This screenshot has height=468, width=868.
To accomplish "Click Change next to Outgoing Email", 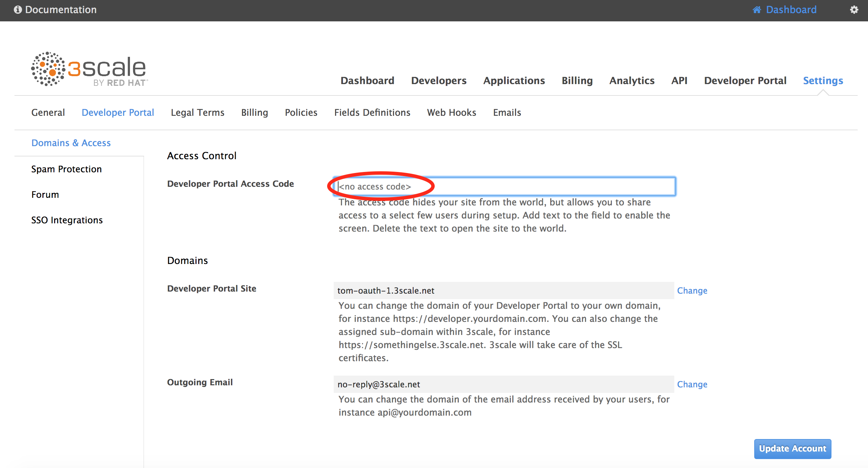I will pyautogui.click(x=692, y=384).
